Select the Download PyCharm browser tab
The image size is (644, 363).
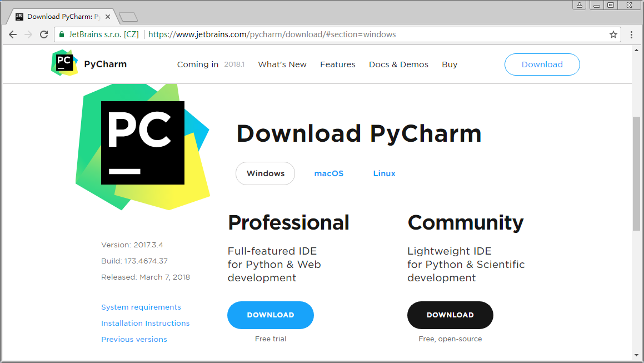coord(62,17)
